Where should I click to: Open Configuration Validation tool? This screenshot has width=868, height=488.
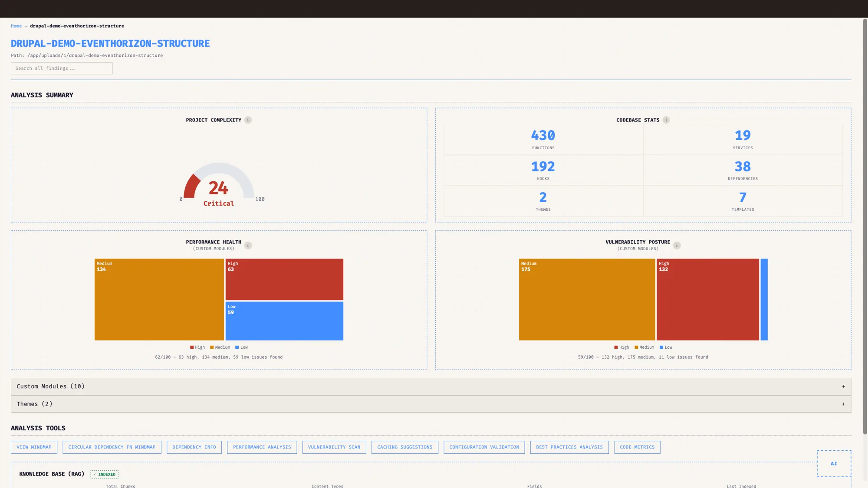[x=484, y=447]
